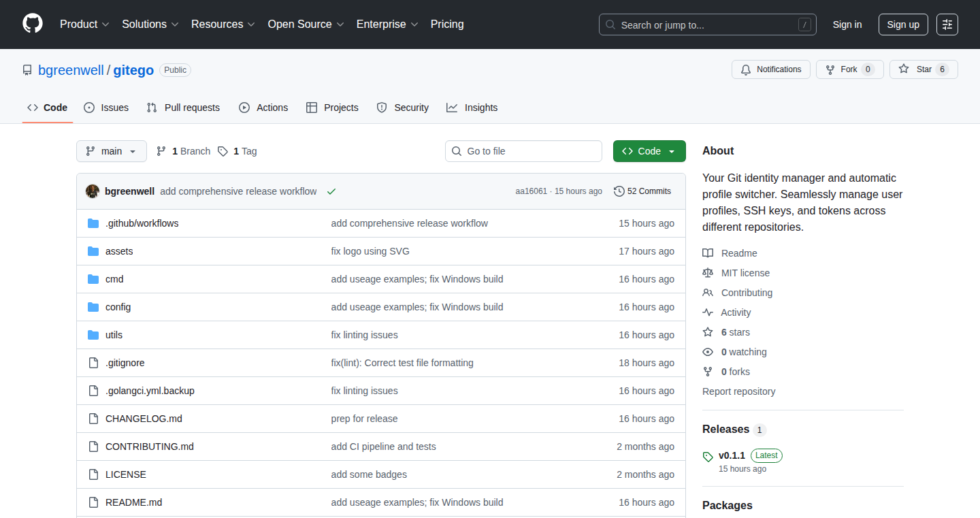Click the tag icon beside 1 Tag
The width and height of the screenshot is (980, 518).
tap(223, 151)
